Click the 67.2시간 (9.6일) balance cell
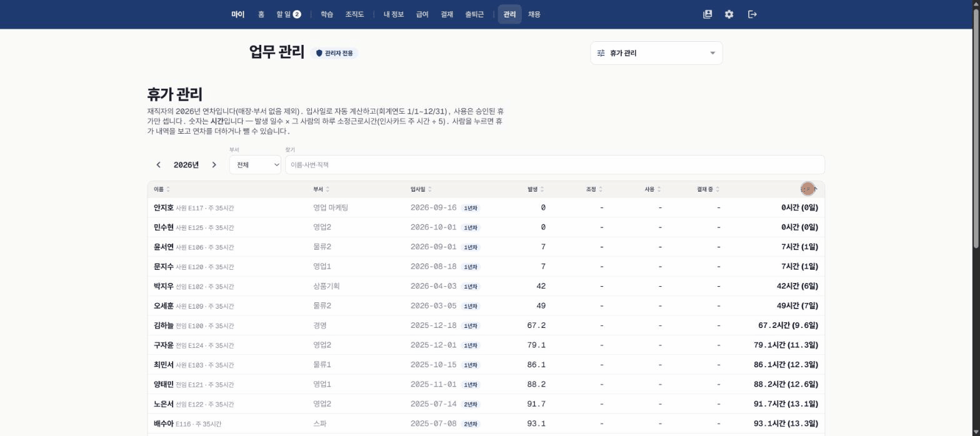 pyautogui.click(x=787, y=325)
